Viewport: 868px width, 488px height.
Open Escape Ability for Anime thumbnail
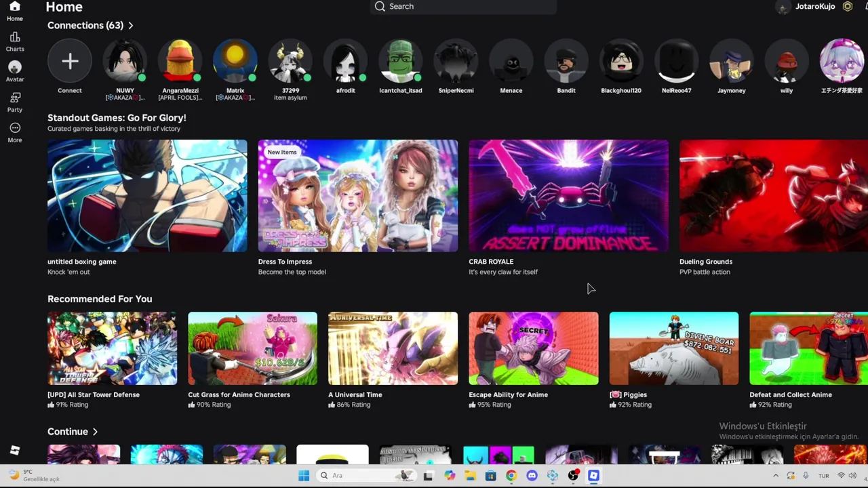(x=534, y=348)
